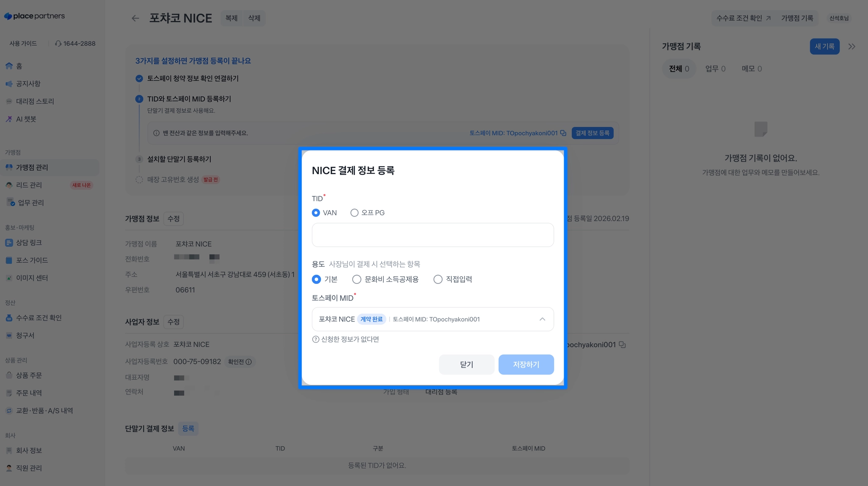The image size is (868, 486).
Task: Click the back arrow beside 포차코 NICE
Action: click(135, 18)
